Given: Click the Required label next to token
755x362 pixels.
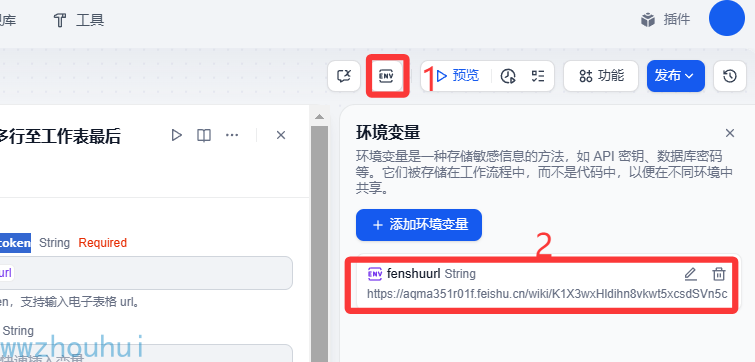Looking at the screenshot, I should [103, 243].
